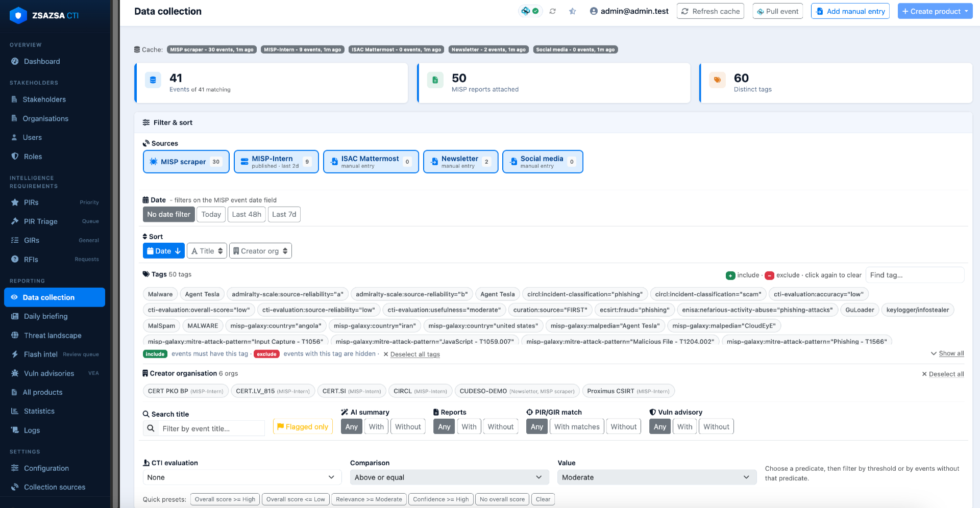Image resolution: width=980 pixels, height=508 pixels.
Task: Sort events by Title
Action: (207, 251)
